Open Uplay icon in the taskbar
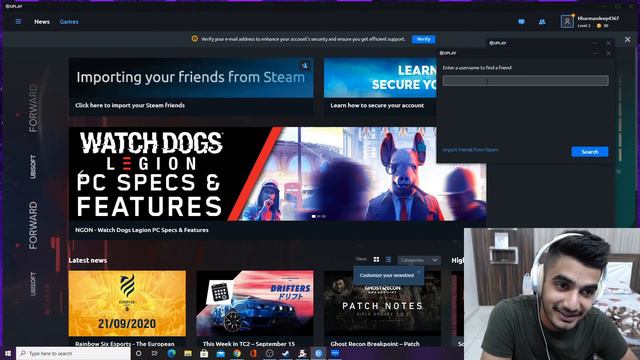640x360 pixels. point(318,353)
